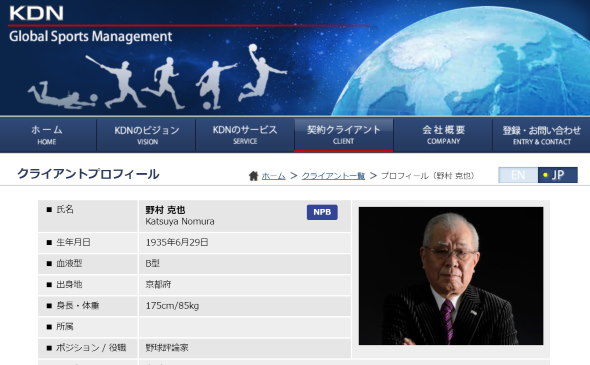Follow the ホーム breadcrumb link
590x365 pixels.
click(274, 176)
